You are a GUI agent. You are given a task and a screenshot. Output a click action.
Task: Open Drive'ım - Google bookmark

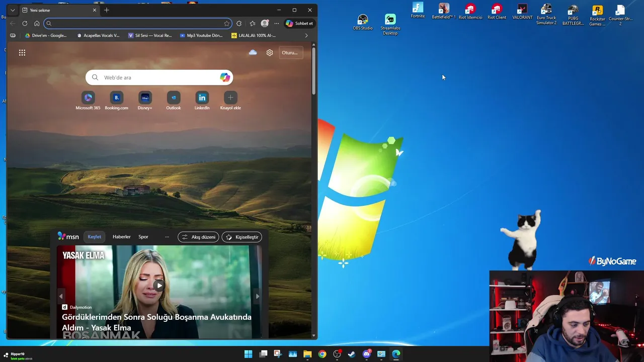pyautogui.click(x=46, y=36)
